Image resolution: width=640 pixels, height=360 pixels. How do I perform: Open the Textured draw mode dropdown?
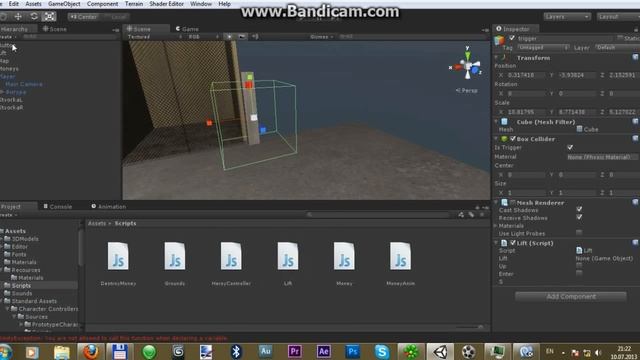pyautogui.click(x=155, y=37)
